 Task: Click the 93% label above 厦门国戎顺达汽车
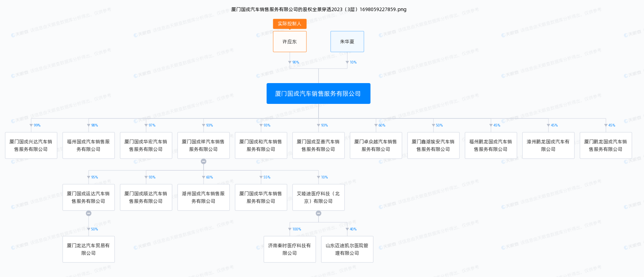[x=152, y=177]
